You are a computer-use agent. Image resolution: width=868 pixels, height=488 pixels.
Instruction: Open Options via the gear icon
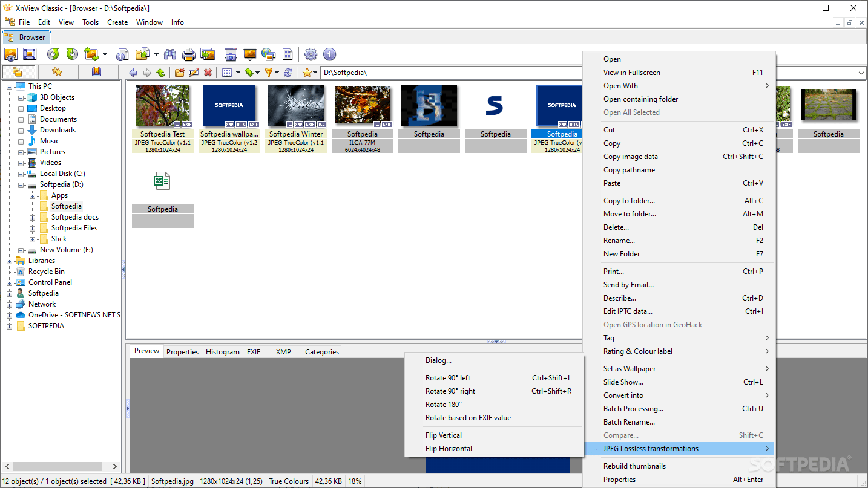coord(311,54)
